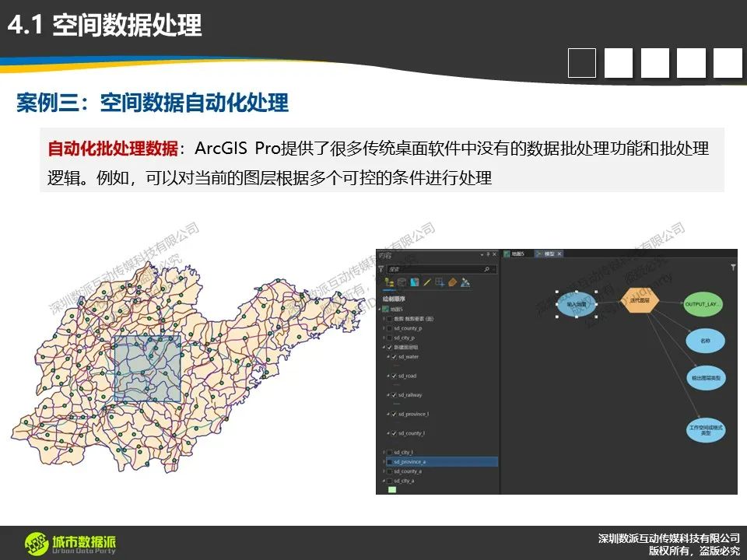
Task: Uncheck the sd_water layer
Action: [x=394, y=357]
